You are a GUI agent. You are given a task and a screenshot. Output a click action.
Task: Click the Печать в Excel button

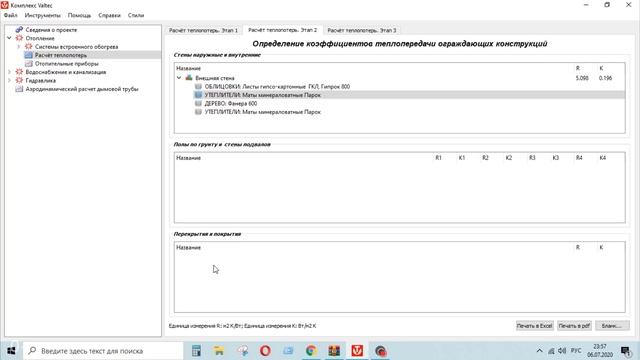coord(534,326)
